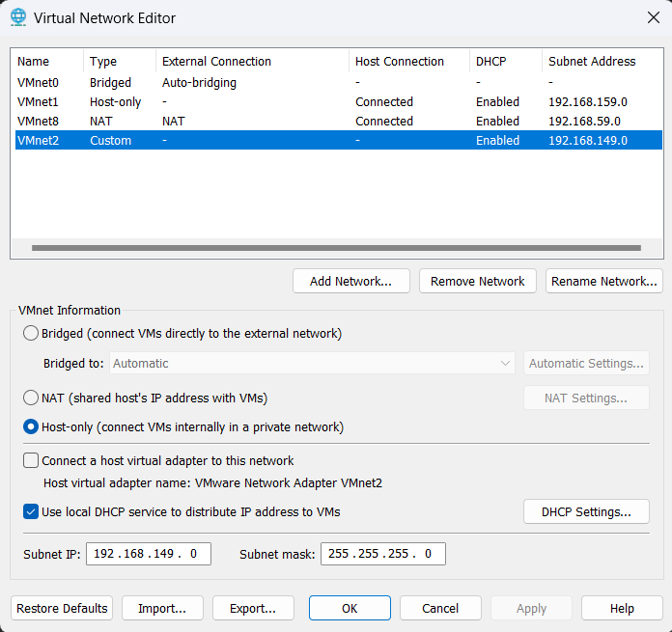672x632 pixels.
Task: Select the Bridged radio button
Action: pyautogui.click(x=31, y=334)
